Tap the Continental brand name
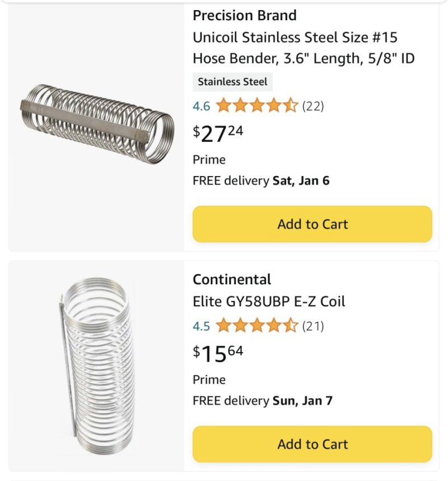 (x=232, y=279)
